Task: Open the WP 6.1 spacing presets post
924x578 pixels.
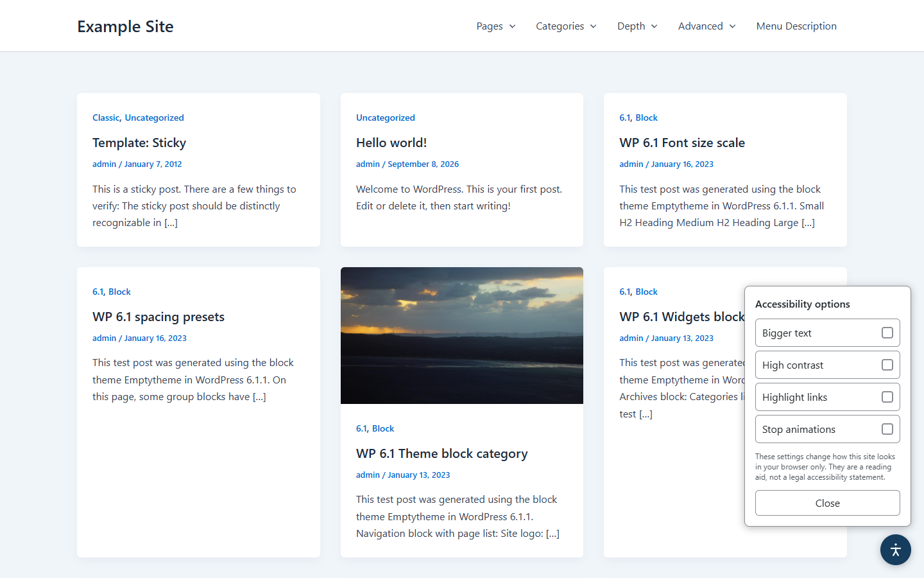Action: pyautogui.click(x=158, y=317)
